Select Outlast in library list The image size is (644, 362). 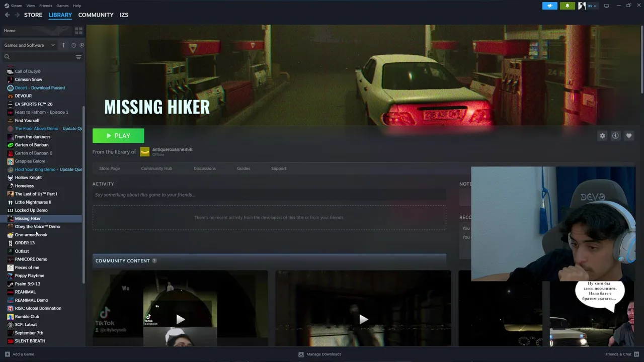[22, 251]
